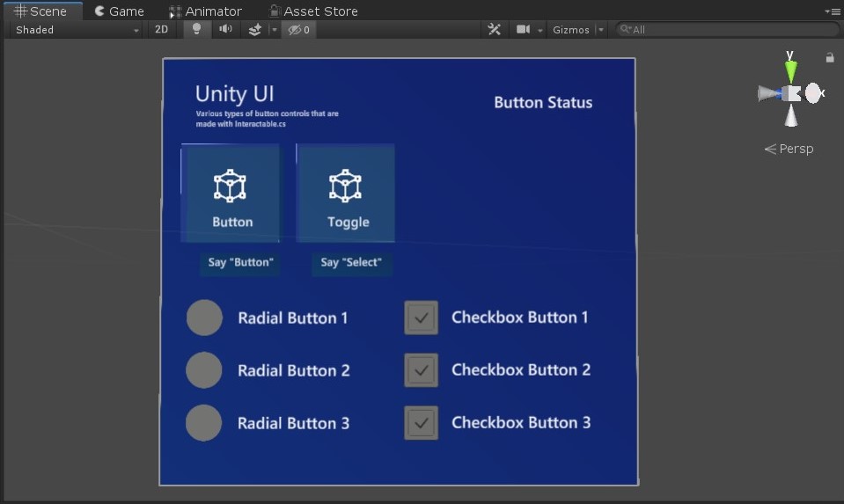
Task: Toggle Checkbox Button 3
Action: (x=421, y=423)
